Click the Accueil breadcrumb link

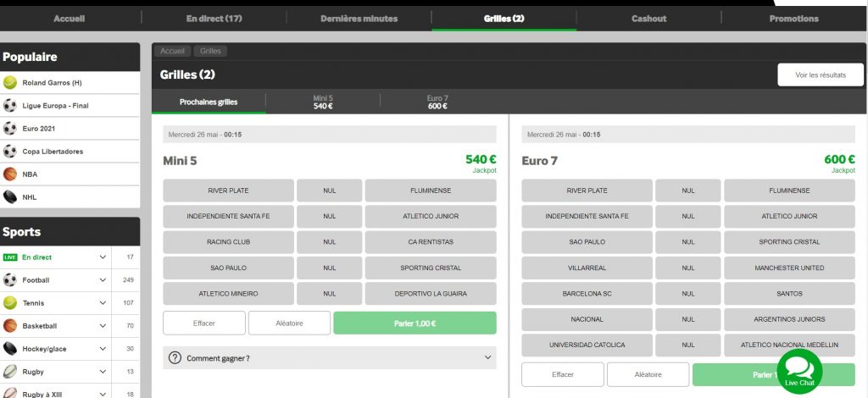click(172, 51)
